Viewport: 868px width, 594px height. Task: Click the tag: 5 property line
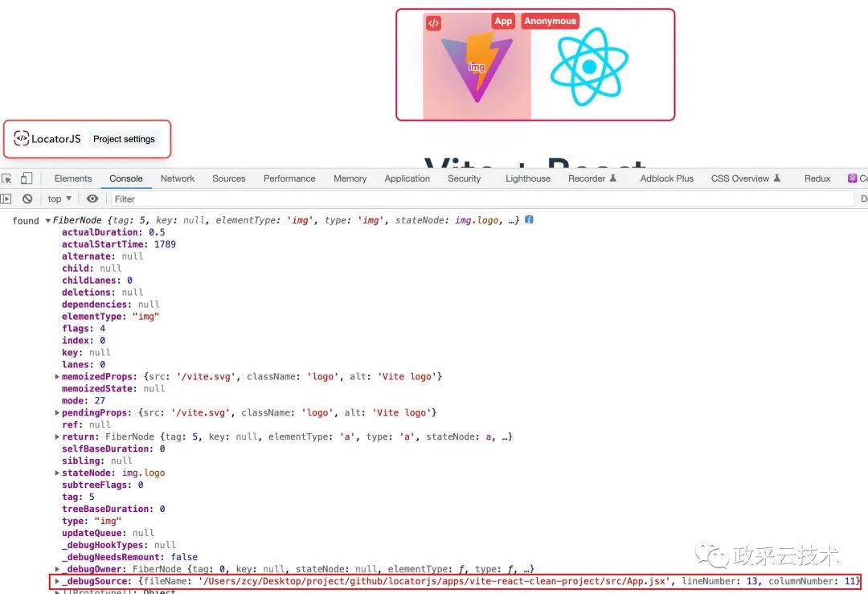78,497
